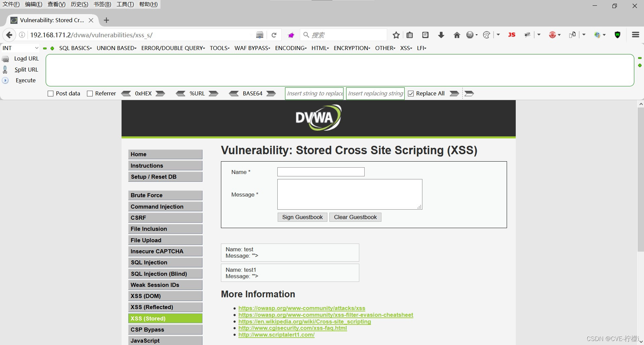Open the 书签(B) menu

pos(102,4)
